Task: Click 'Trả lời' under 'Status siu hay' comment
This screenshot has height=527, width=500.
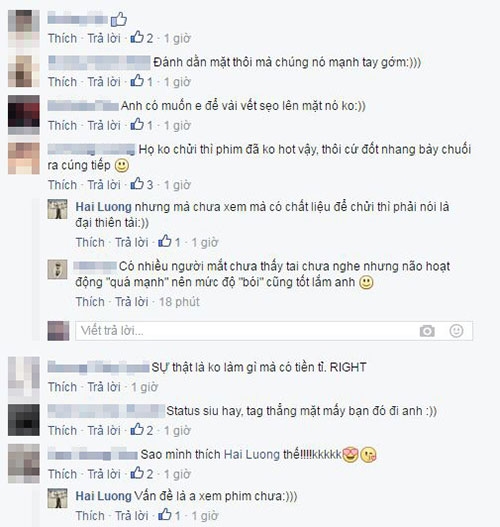Action: [x=104, y=430]
